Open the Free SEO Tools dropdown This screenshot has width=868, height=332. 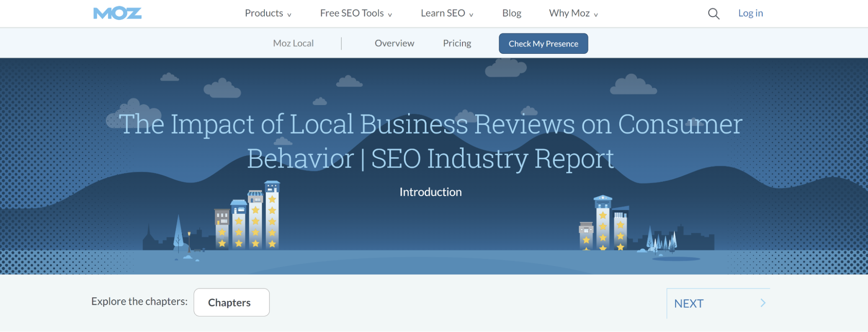click(356, 13)
